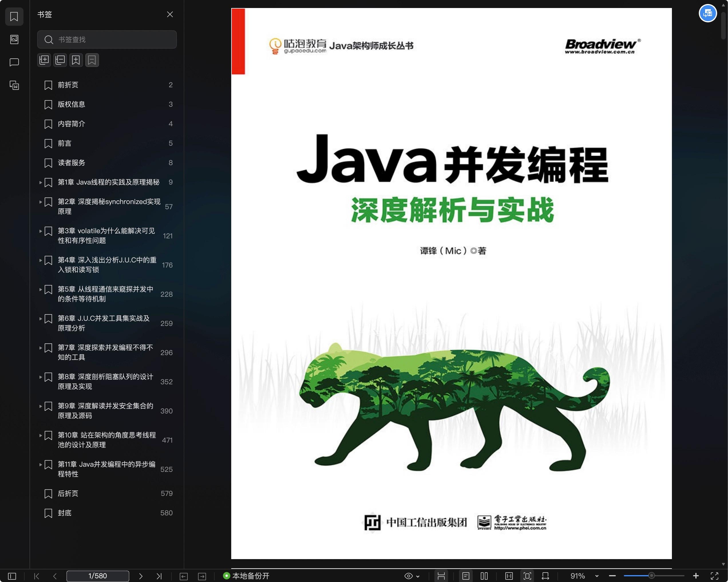Toggle fit page icon
Image resolution: width=728 pixels, height=582 pixels.
click(x=527, y=576)
